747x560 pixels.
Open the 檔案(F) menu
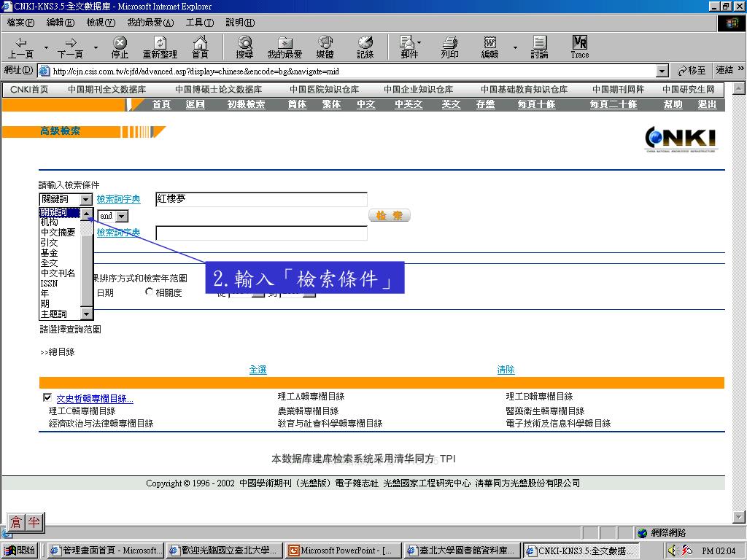tap(20, 23)
